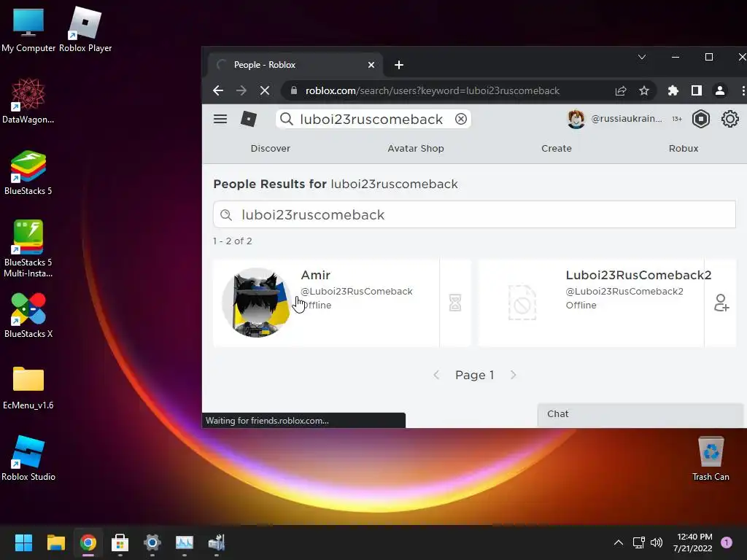Viewport: 747px width, 560px height.
Task: Click the russiaukrain profile avatar in header
Action: 576,119
